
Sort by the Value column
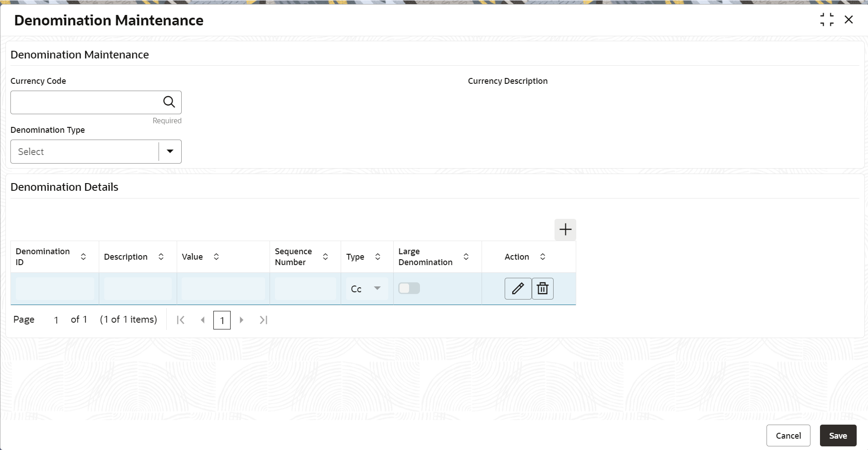(216, 256)
